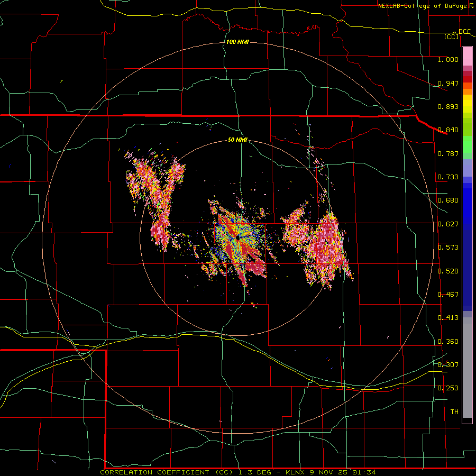Click the gray bottom section of color scale

467,368
